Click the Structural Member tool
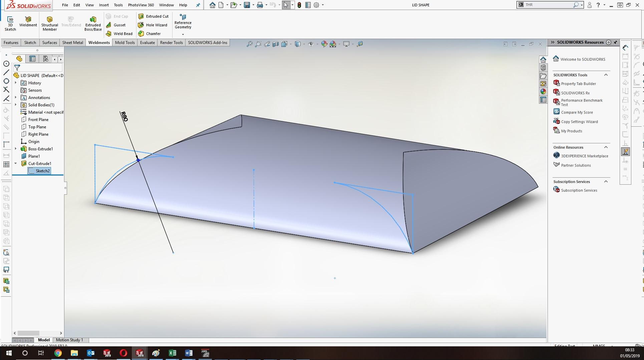Screen dimensions: 644x360 coord(49,22)
